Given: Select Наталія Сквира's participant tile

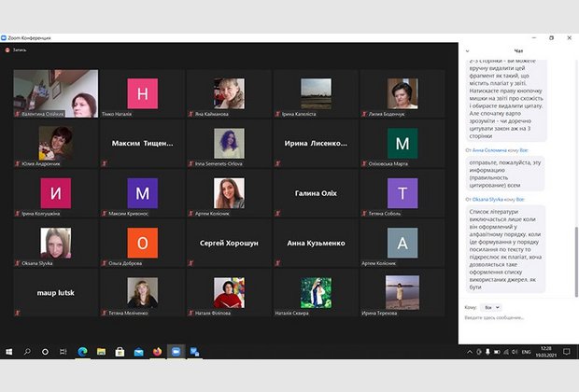Looking at the screenshot, I should [x=316, y=293].
